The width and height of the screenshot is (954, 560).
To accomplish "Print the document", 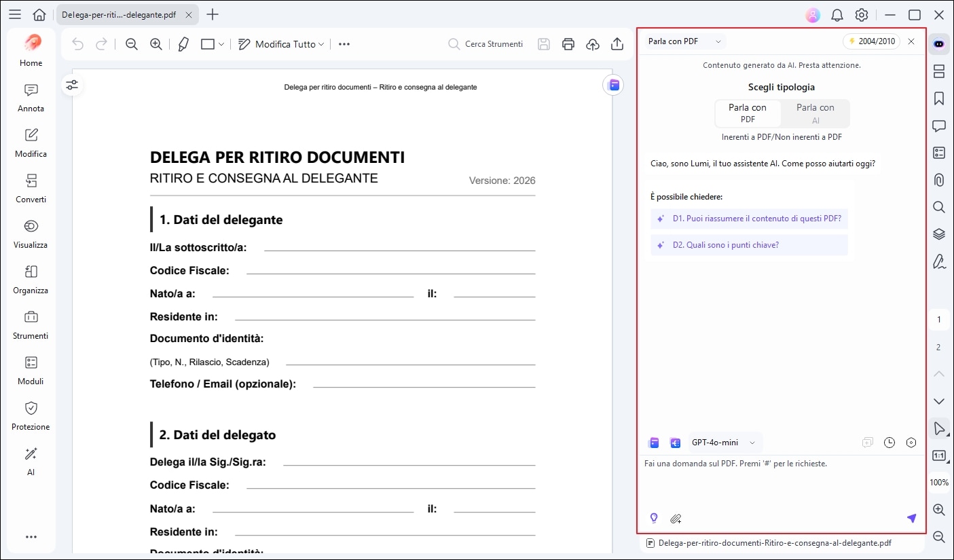I will click(568, 44).
